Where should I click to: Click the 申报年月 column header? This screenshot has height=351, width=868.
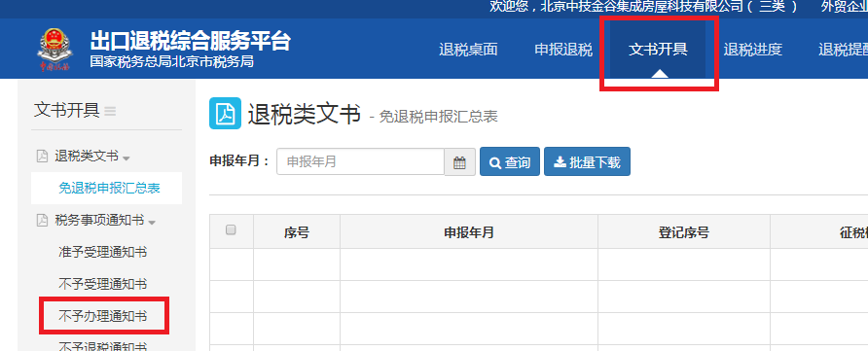tap(469, 232)
